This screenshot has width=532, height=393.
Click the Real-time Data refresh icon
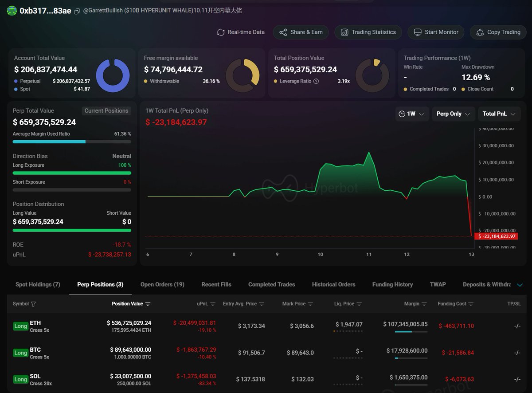(x=221, y=32)
